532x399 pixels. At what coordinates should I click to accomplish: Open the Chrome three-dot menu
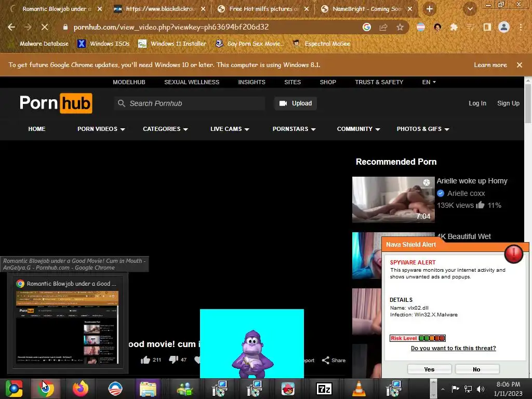[521, 27]
